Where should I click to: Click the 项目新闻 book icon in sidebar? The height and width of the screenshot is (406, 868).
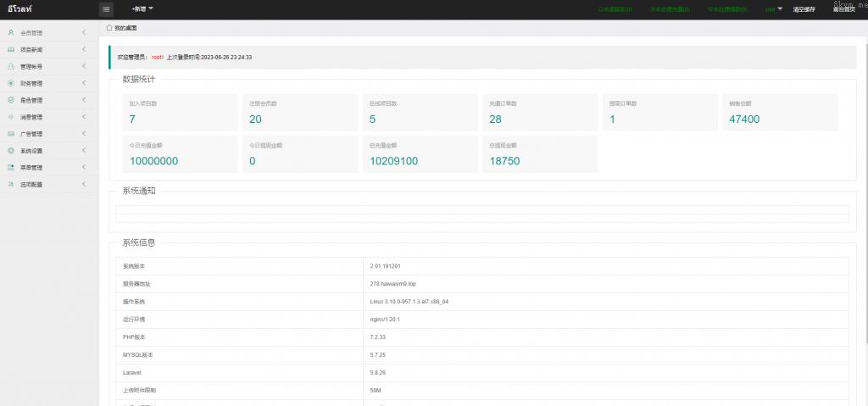[x=11, y=50]
